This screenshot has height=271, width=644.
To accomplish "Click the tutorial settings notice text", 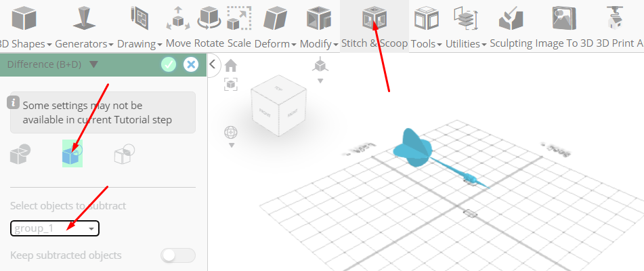I will click(x=97, y=112).
